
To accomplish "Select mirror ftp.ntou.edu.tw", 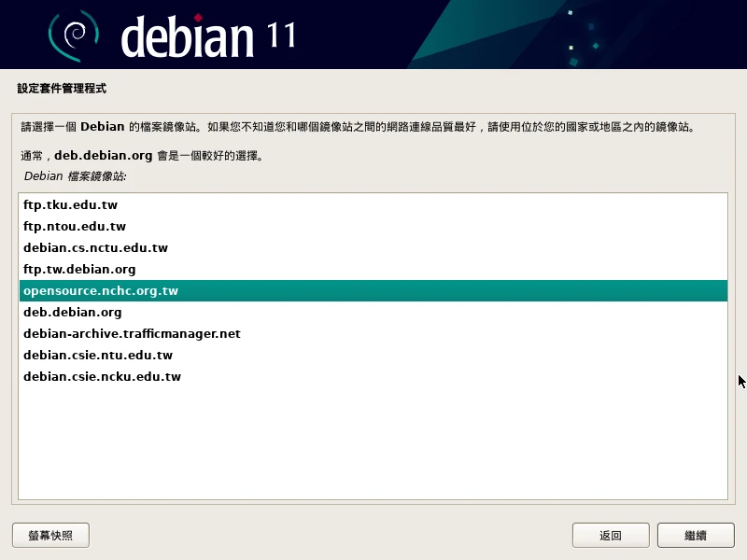I will tap(373, 226).
